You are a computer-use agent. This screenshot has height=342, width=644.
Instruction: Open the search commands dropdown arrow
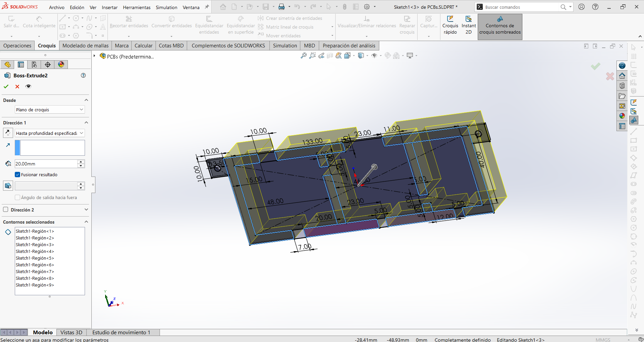pos(570,7)
